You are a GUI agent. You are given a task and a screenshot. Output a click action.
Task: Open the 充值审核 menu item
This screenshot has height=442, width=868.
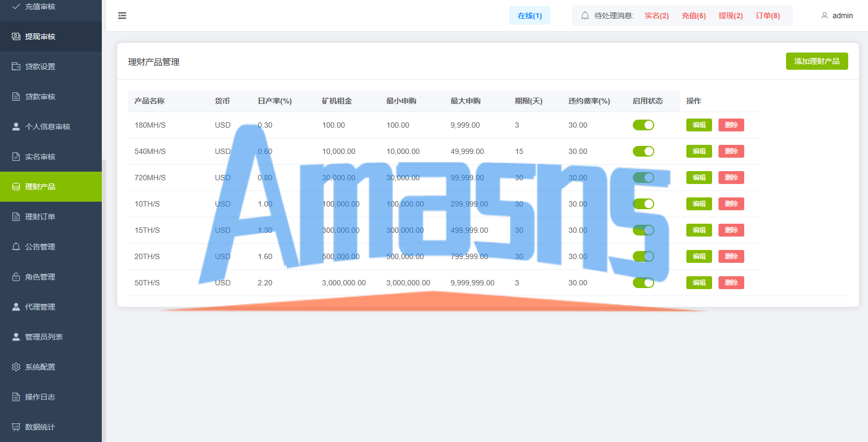51,7
